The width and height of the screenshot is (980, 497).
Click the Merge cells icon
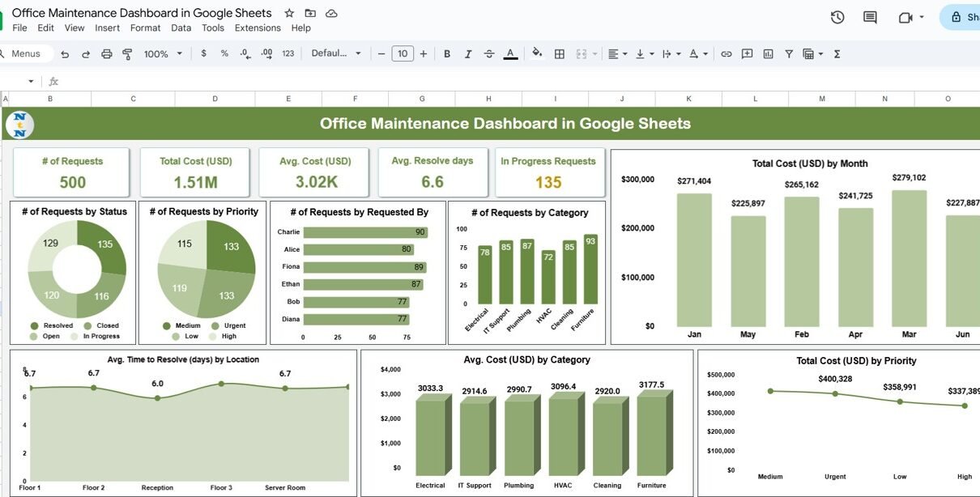(581, 53)
